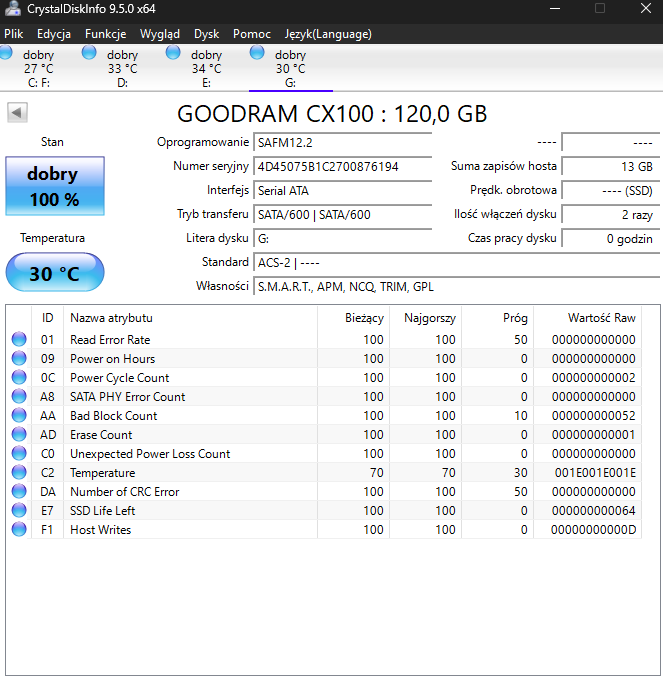Viewport: 663px width, 677px height.
Task: Click the Pręd. obrotowa value (SSD)
Action: [x=611, y=190]
